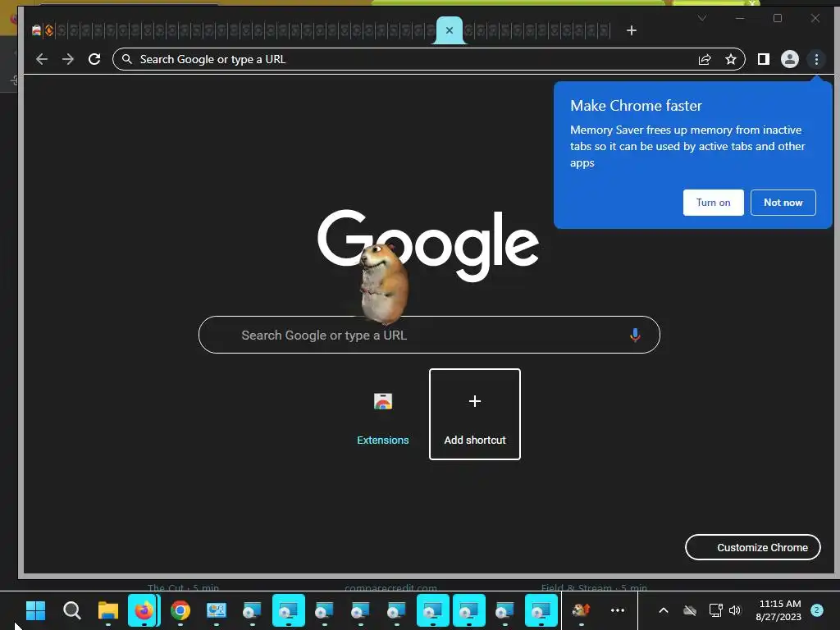Go back with the Chrome back arrow
840x630 pixels.
[x=42, y=59]
